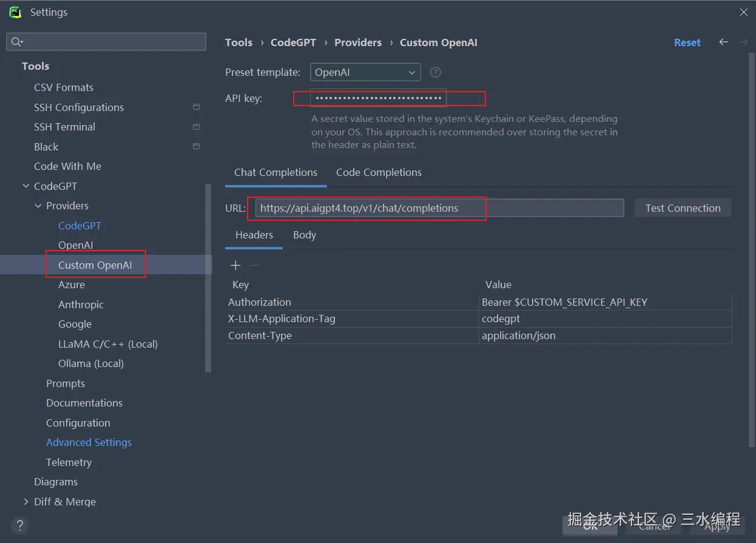756x543 pixels.
Task: Select SSH Terminal in the tree
Action: (x=64, y=127)
